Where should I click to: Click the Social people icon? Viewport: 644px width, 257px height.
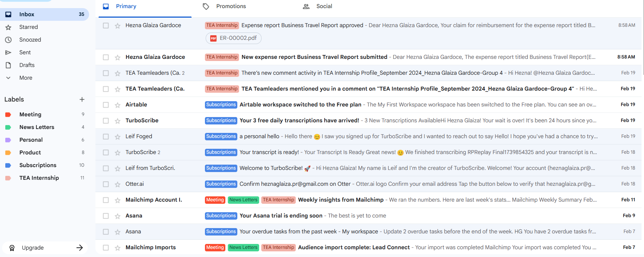pyautogui.click(x=306, y=6)
